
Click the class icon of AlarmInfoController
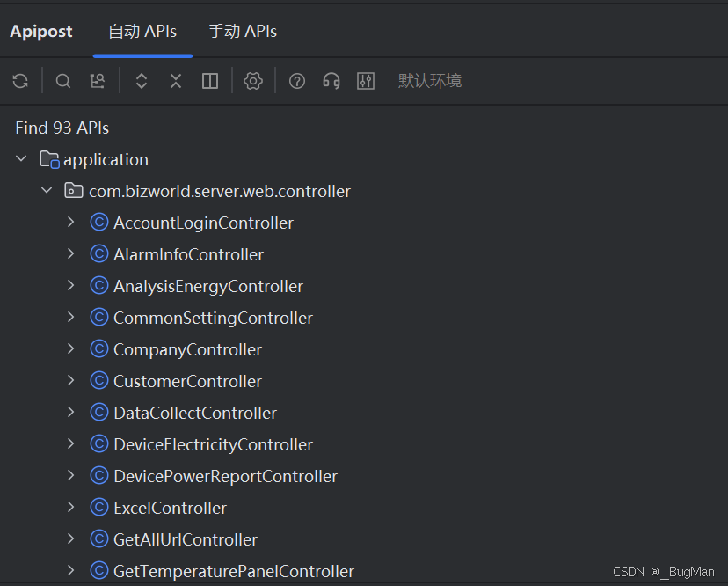[98, 253]
